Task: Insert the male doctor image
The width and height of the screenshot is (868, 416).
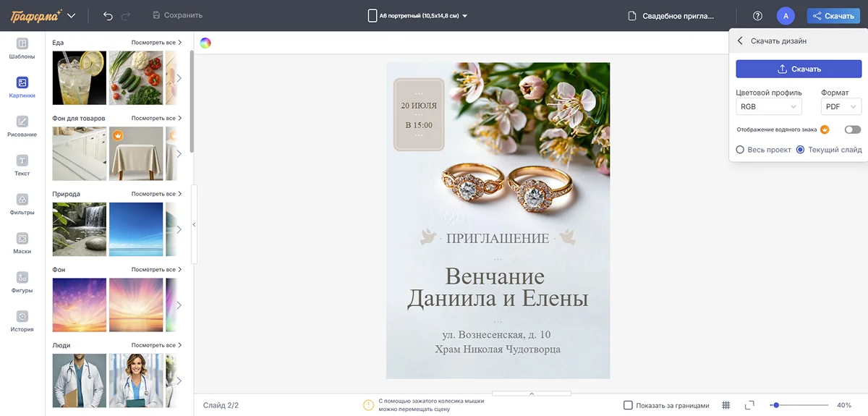Action: point(80,381)
